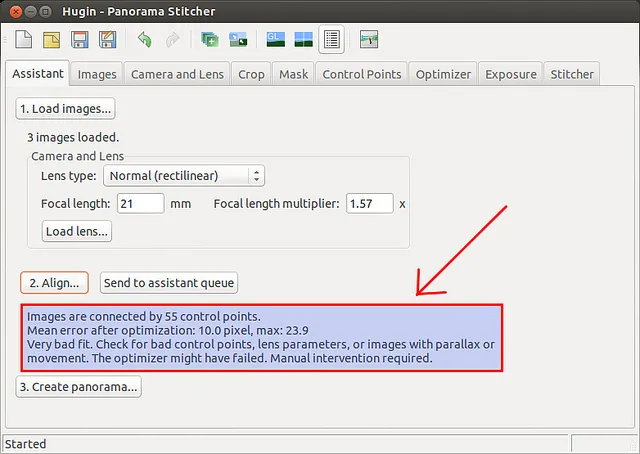This screenshot has height=454, width=640.
Task: Click the Focal length input field
Action: [140, 204]
